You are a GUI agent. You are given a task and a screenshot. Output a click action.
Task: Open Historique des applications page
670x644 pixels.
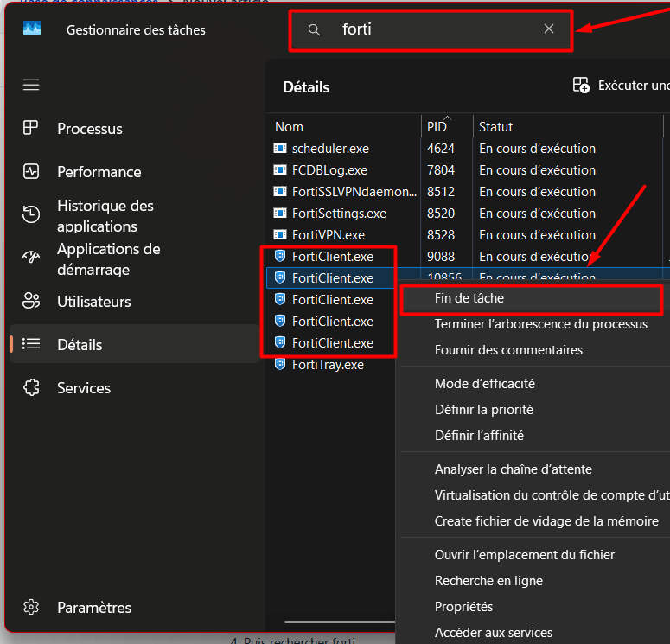click(x=135, y=215)
